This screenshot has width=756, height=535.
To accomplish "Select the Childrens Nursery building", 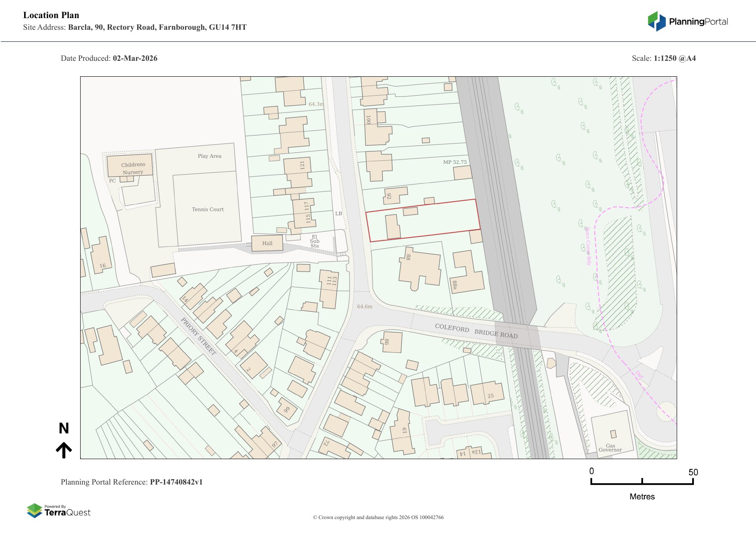I will coord(130,165).
